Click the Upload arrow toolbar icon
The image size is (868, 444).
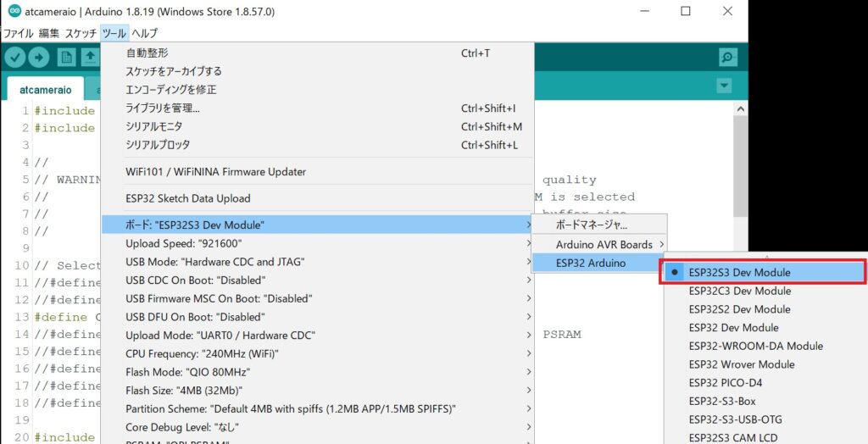pyautogui.click(x=39, y=57)
